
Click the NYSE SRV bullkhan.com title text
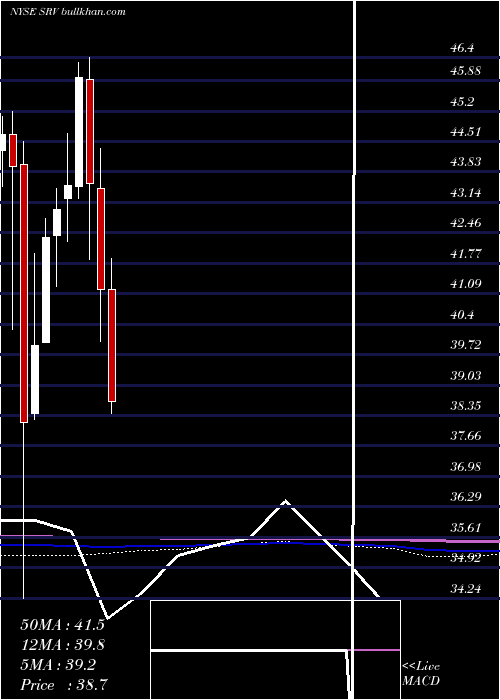68,12
